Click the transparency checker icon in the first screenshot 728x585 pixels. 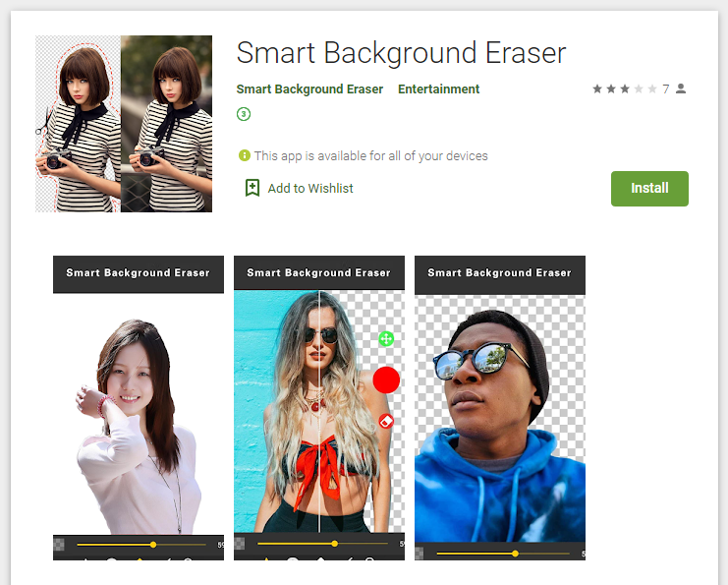click(x=59, y=544)
